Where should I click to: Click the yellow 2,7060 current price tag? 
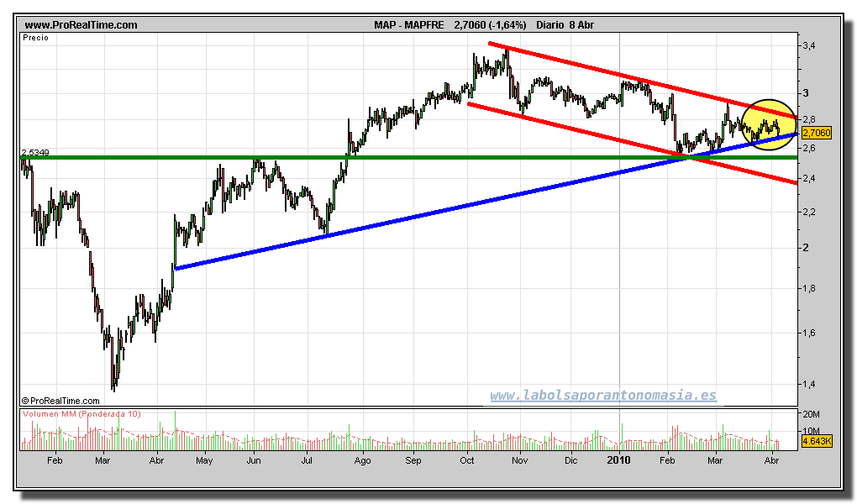816,133
